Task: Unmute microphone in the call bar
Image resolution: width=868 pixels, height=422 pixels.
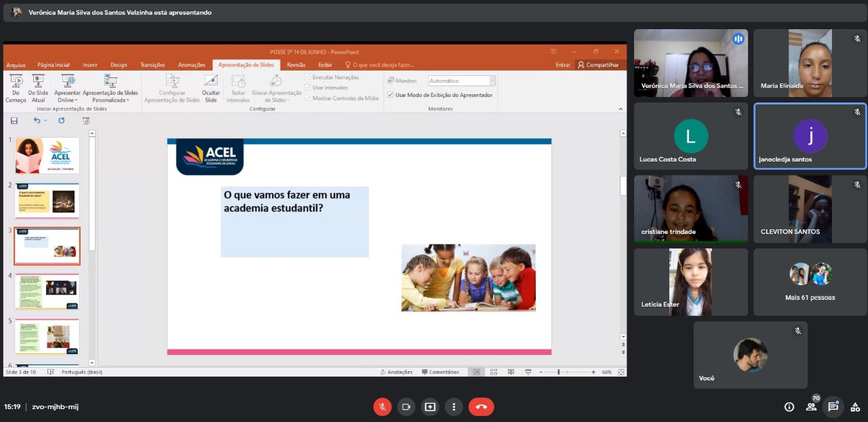Action: pyautogui.click(x=382, y=406)
